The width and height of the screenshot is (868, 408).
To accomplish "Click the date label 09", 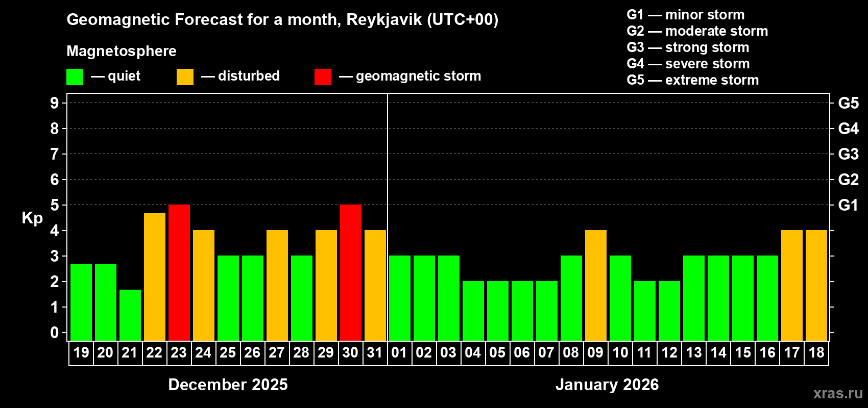I will (x=595, y=352).
